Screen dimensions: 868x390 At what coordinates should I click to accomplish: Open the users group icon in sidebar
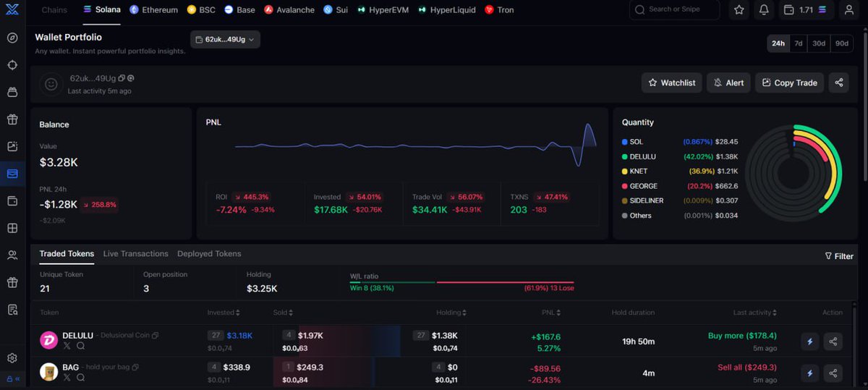pyautogui.click(x=12, y=255)
